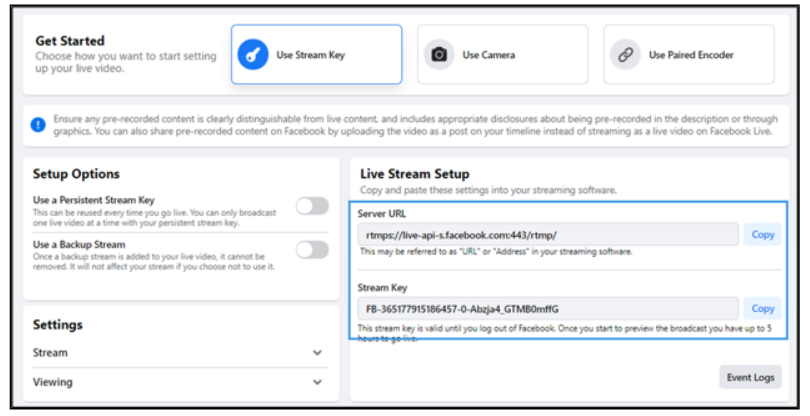Click the camera icon
Screen dimensions: 810x416
439,54
